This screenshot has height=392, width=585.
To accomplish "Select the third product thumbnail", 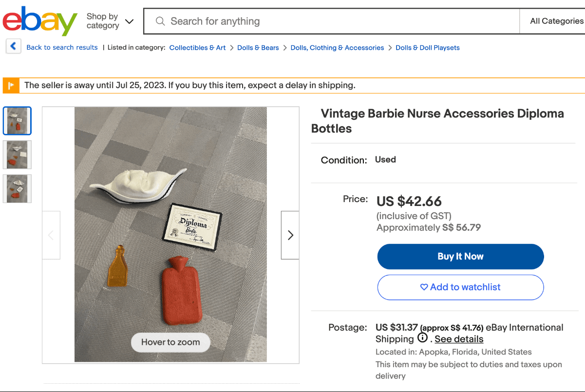I will pyautogui.click(x=17, y=188).
